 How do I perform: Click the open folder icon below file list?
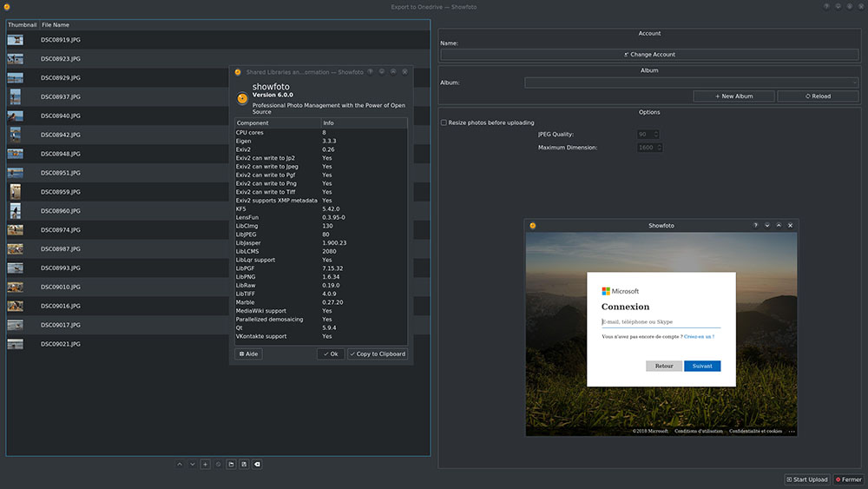tap(232, 465)
